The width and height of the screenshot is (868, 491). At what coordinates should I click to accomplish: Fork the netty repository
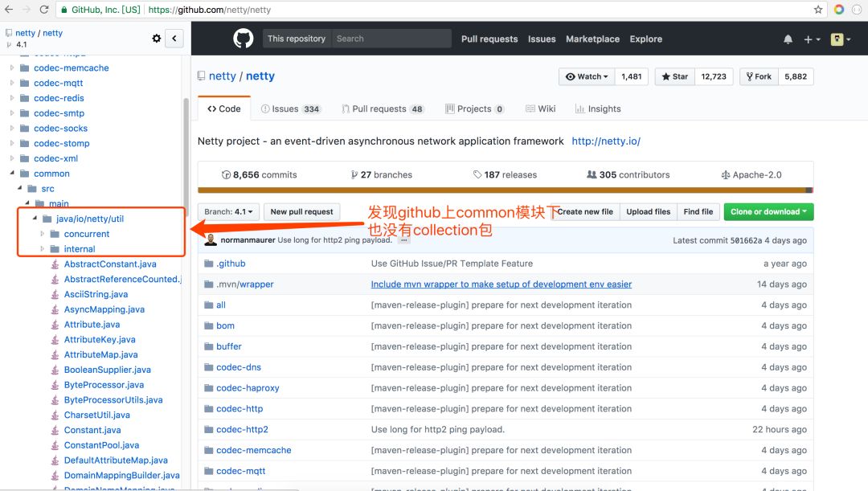click(759, 76)
